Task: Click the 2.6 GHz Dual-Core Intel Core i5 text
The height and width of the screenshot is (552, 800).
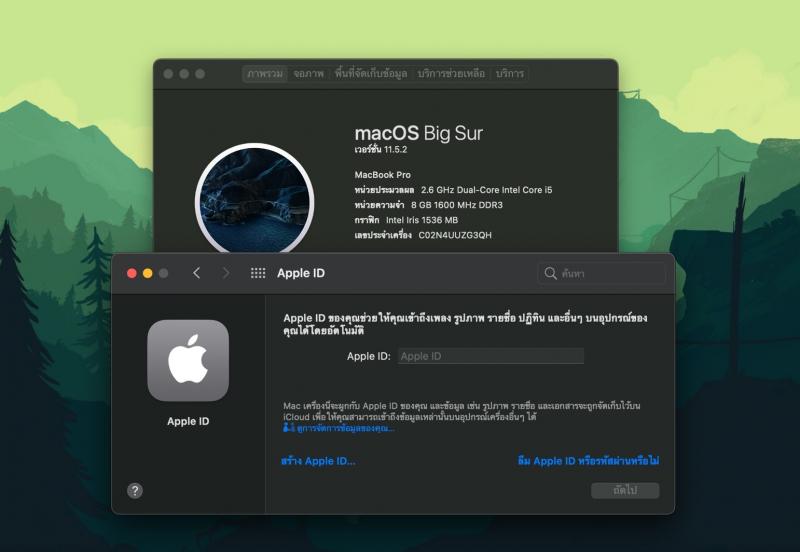Action: tap(486, 190)
